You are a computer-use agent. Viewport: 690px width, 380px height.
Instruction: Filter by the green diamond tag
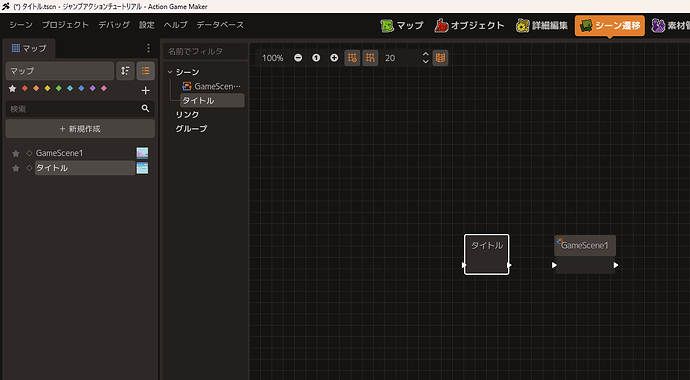click(59, 88)
